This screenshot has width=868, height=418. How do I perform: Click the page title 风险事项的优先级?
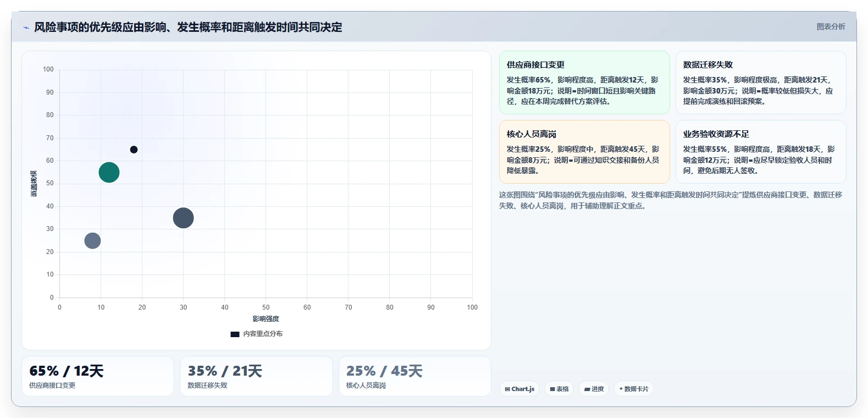[x=188, y=27]
